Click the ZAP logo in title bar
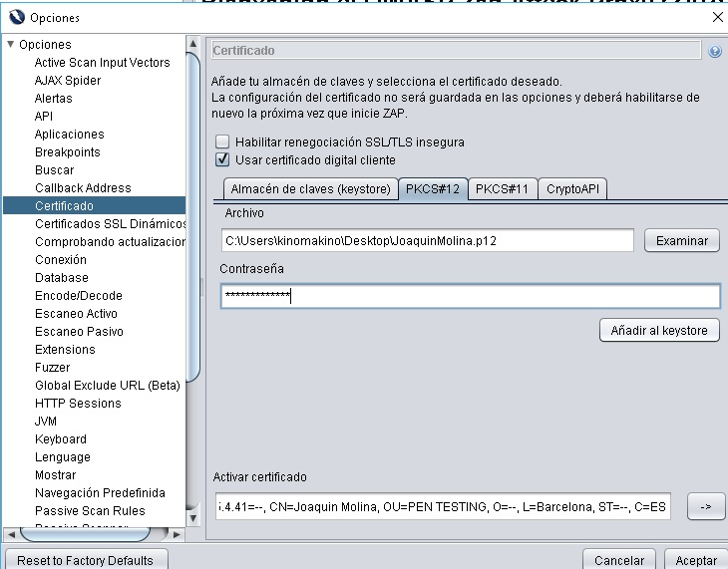Viewport: 728px width, 569px height. 16,17
